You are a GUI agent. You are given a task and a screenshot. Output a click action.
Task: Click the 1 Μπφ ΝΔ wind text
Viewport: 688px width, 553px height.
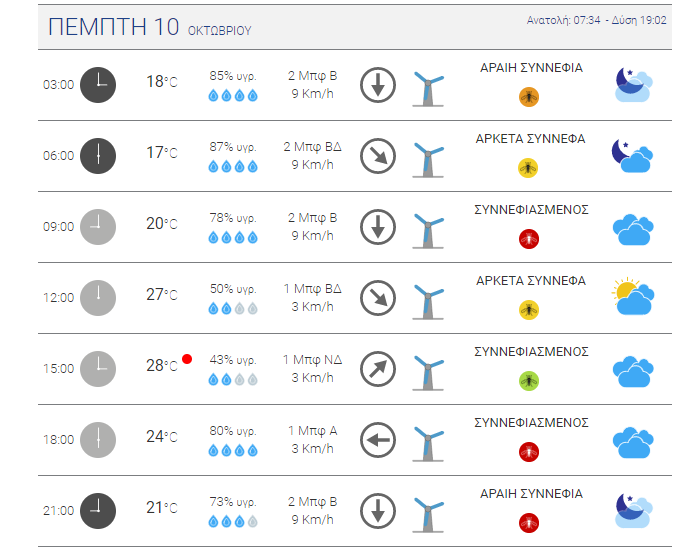pyautogui.click(x=312, y=360)
